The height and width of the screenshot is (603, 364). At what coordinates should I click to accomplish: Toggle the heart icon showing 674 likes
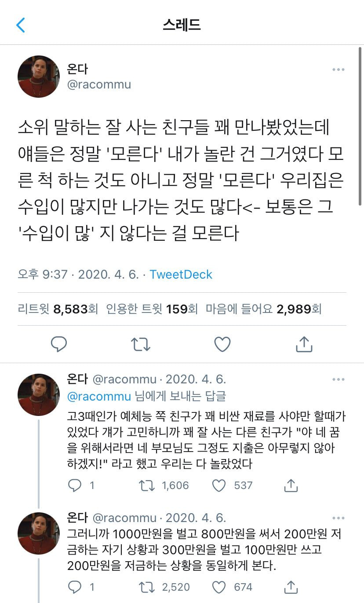click(x=219, y=587)
